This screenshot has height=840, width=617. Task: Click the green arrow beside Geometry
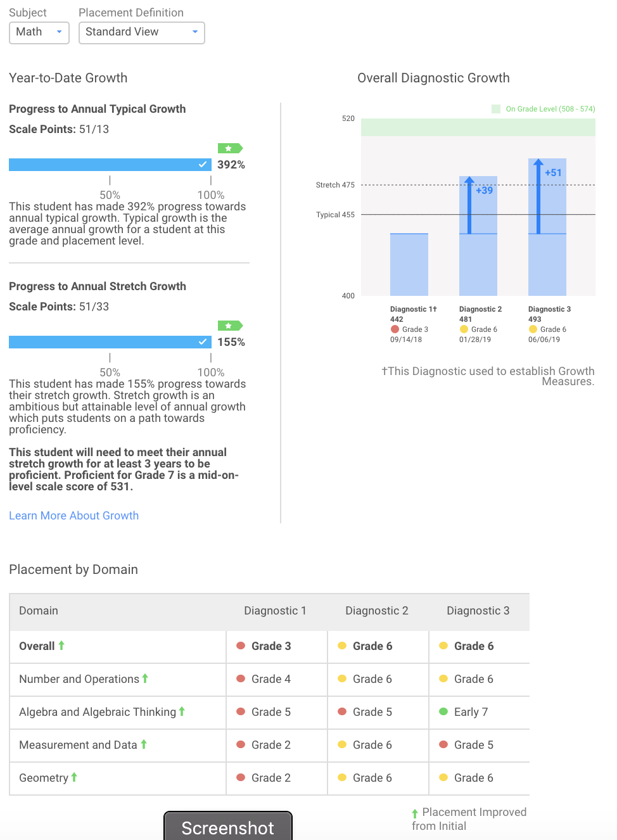(x=74, y=777)
